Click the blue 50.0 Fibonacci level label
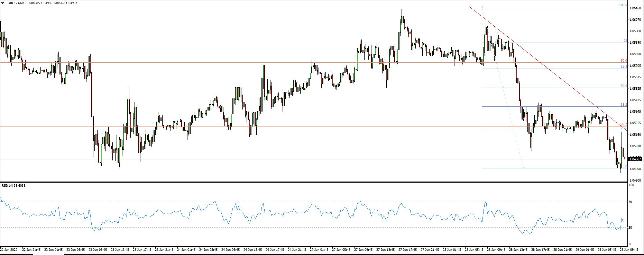This screenshot has height=255, width=644. [624, 86]
